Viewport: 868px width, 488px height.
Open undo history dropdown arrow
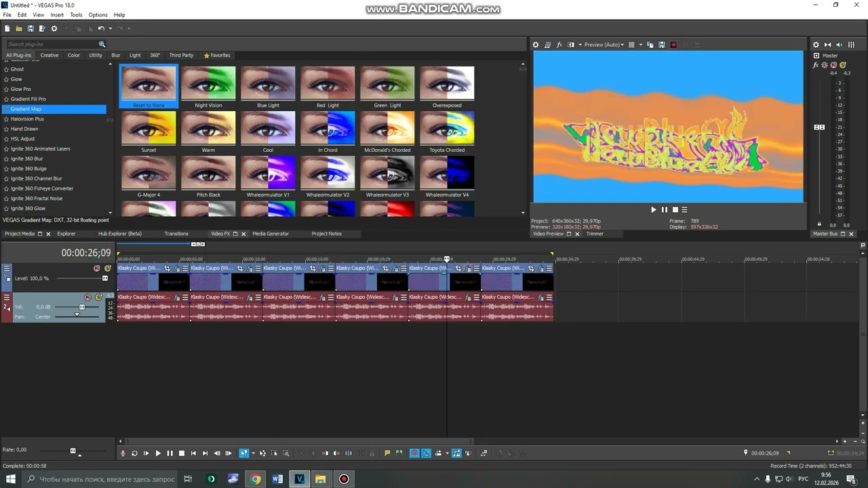(x=109, y=28)
